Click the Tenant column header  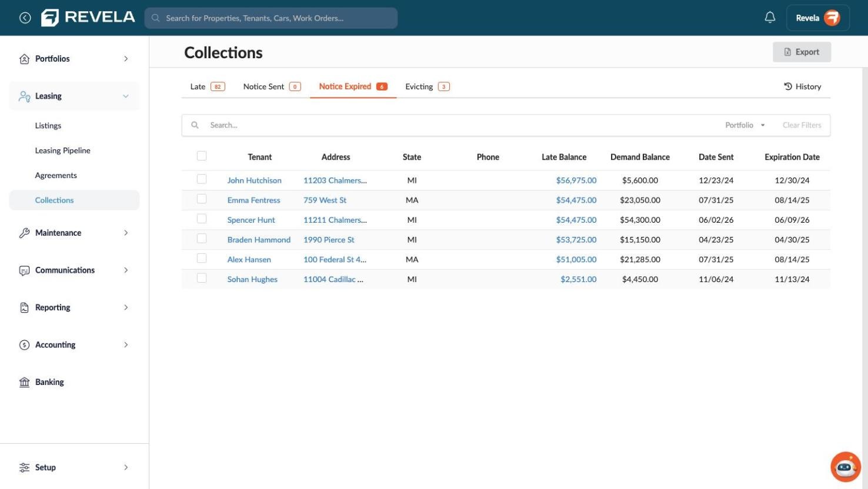260,157
